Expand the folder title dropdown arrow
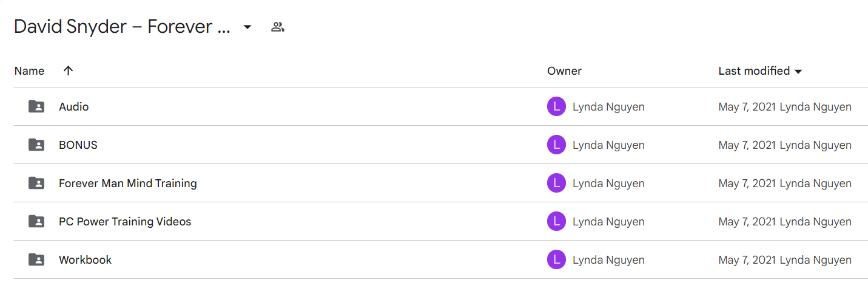 click(x=247, y=27)
